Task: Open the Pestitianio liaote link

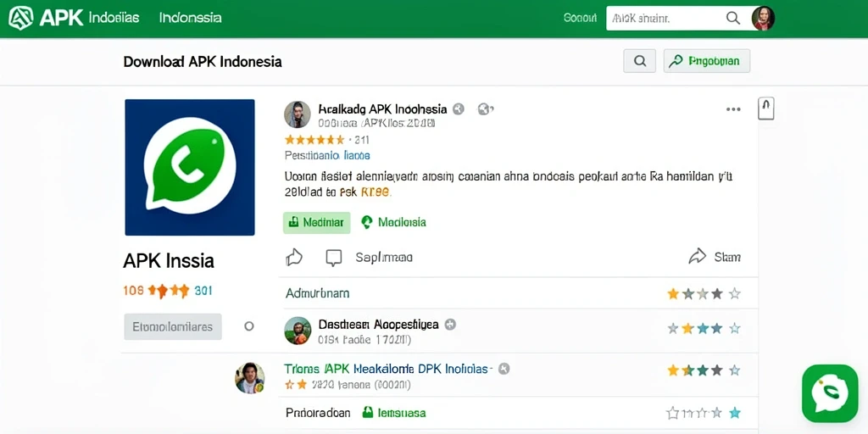Action: point(327,156)
